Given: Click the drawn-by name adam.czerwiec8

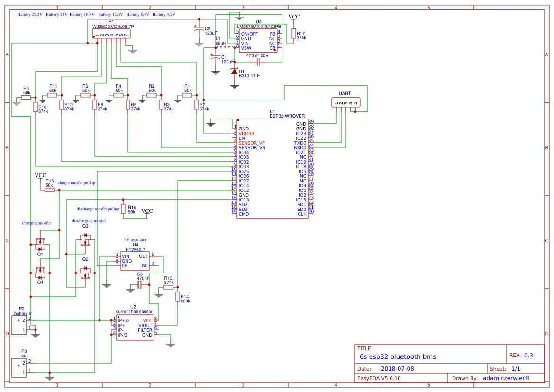Looking at the screenshot, I should (x=506, y=378).
